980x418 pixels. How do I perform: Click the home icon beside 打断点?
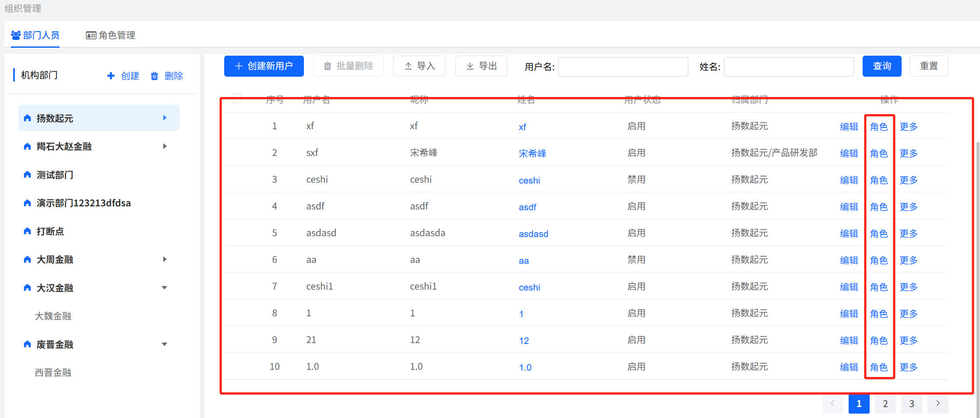point(27,231)
